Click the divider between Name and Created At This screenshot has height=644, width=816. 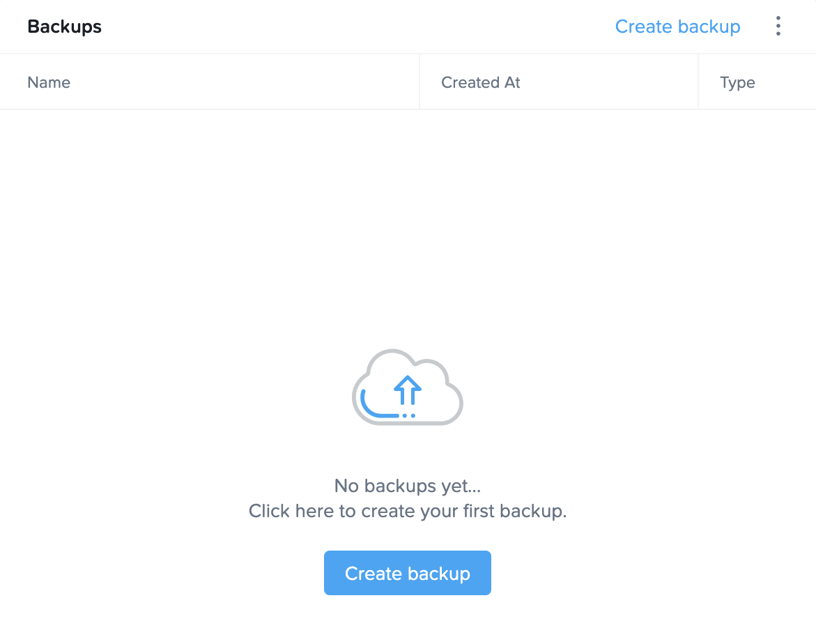(x=419, y=82)
